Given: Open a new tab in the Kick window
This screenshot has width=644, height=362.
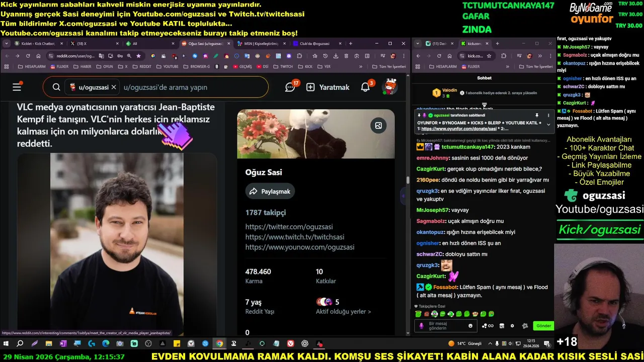Looking at the screenshot, I should click(497, 44).
